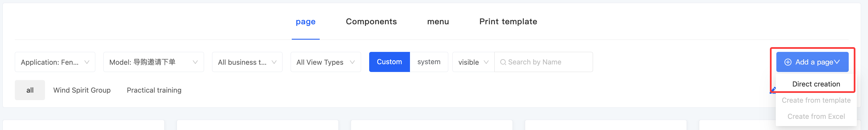Screen dimensions: 868x130
Task: Go to the menu tab
Action: coord(438,21)
